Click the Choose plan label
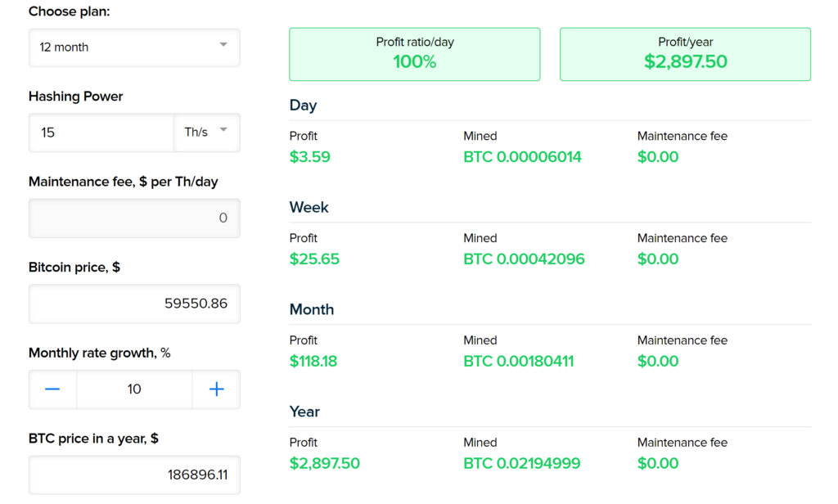The width and height of the screenshot is (838, 504). pos(69,11)
